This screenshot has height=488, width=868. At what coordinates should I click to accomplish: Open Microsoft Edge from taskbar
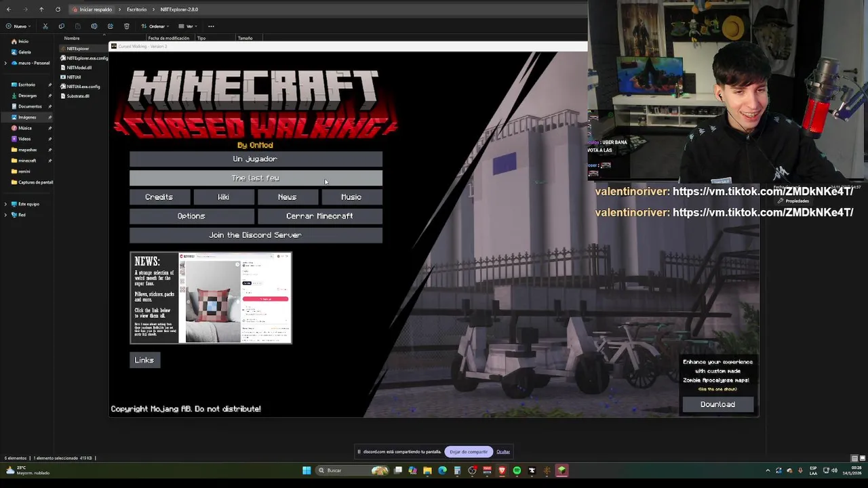(442, 470)
